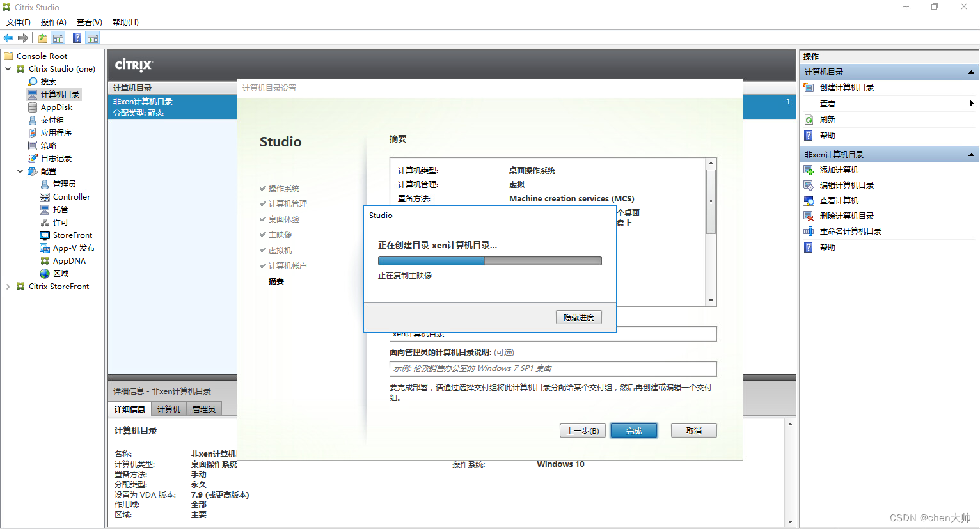This screenshot has width=980, height=529.
Task: Click the Show/Hide action pane icon
Action: click(93, 38)
